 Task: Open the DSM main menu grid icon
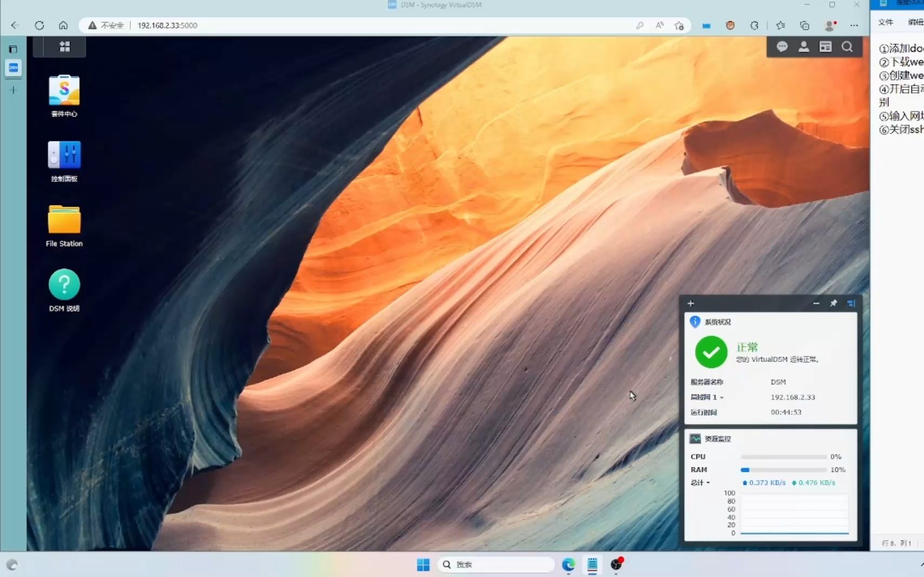coord(64,47)
